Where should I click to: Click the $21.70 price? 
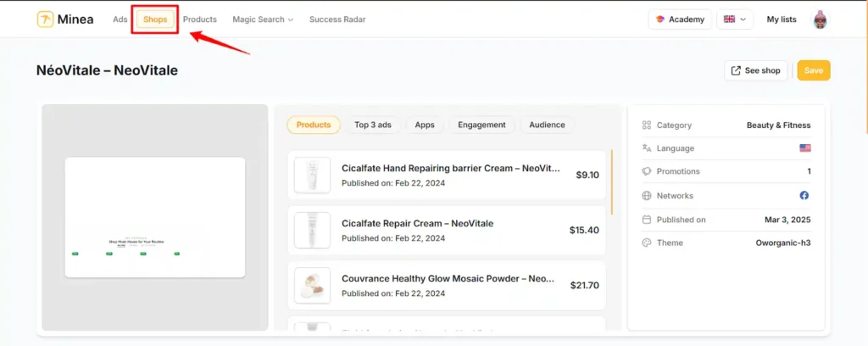pyautogui.click(x=585, y=286)
